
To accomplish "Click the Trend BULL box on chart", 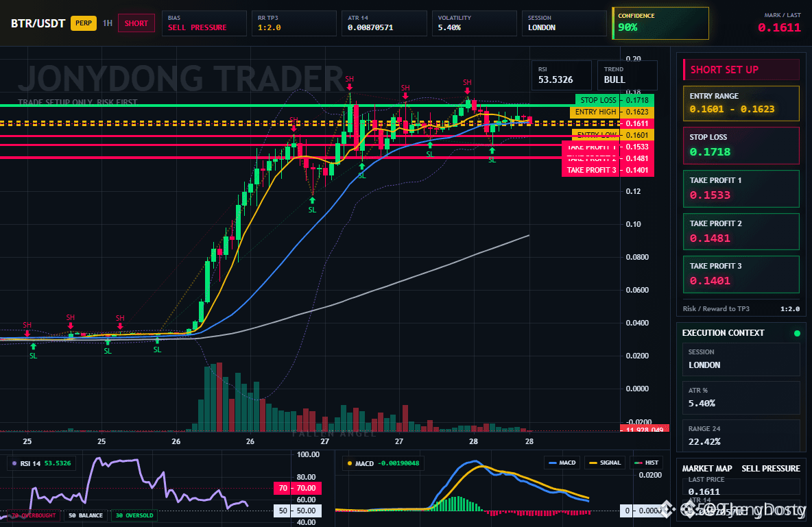I will pyautogui.click(x=627, y=75).
